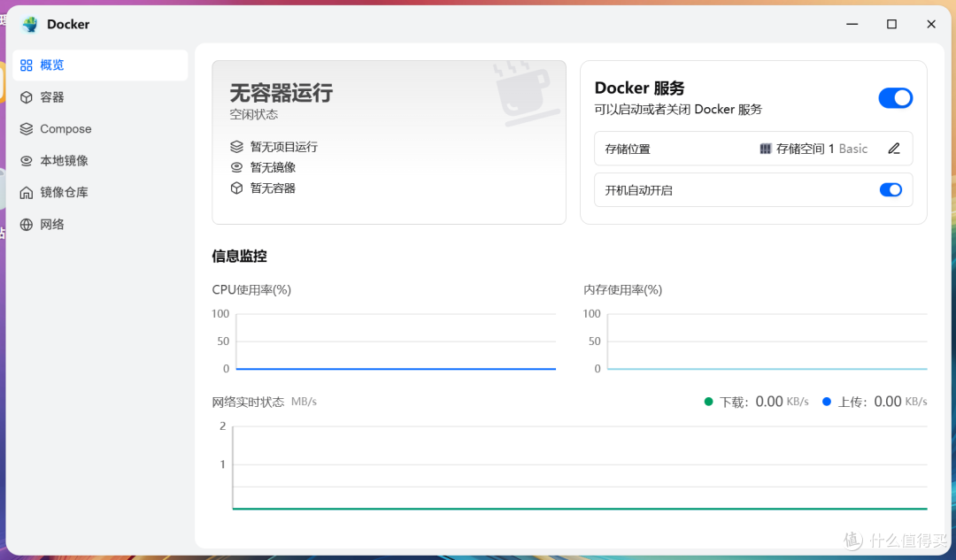Click the 开机自动开启 label
This screenshot has height=560, width=956.
[638, 190]
